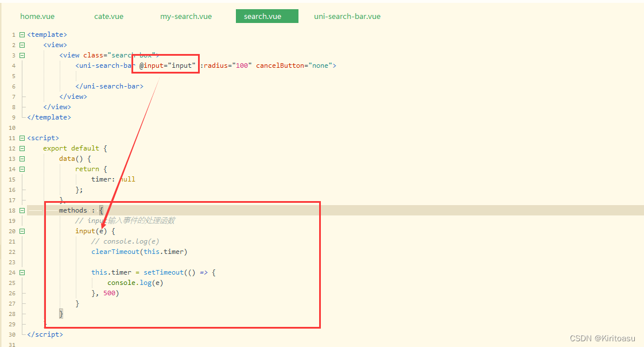This screenshot has width=644, height=347.
Task: Click line number 31 in the gutter
Action: (12, 345)
